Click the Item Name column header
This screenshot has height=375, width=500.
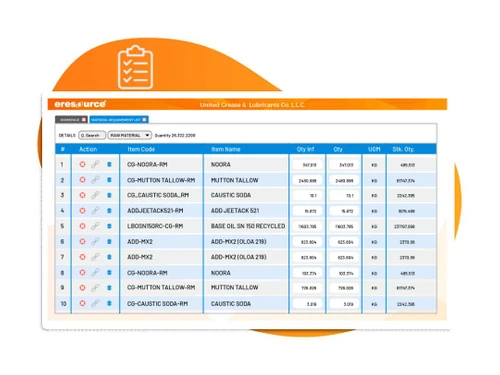click(x=226, y=149)
